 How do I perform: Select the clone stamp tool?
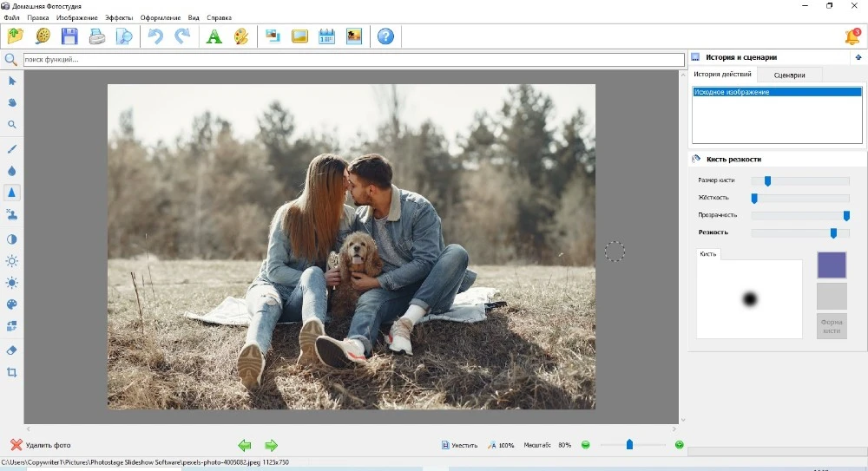tap(12, 215)
